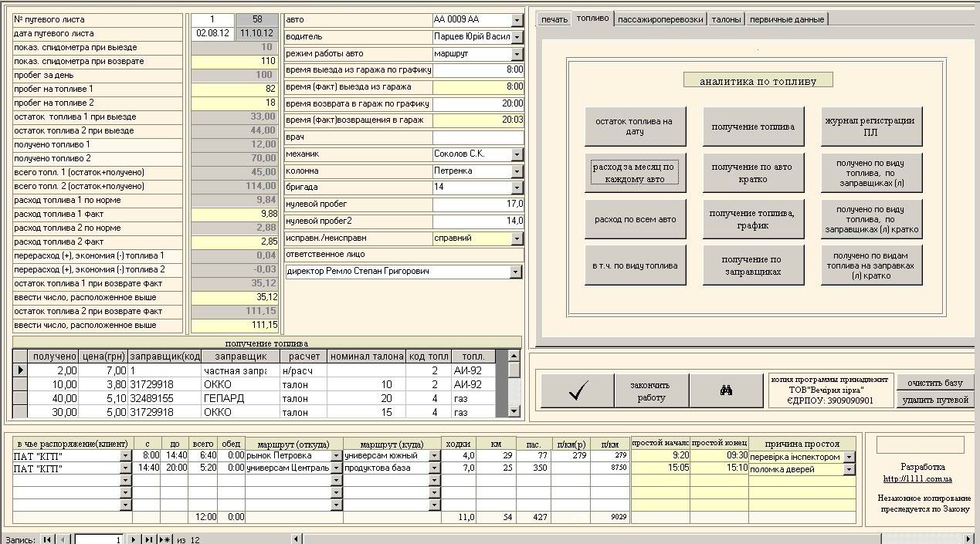Open режим работы авто dropdown
980x544 pixels.
click(x=517, y=54)
